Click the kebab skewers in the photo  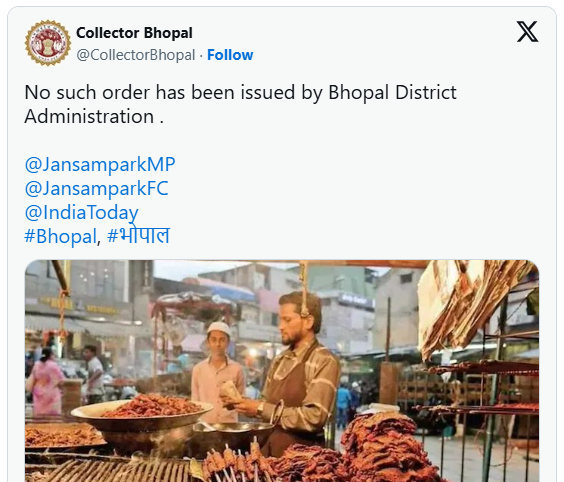(x=237, y=464)
